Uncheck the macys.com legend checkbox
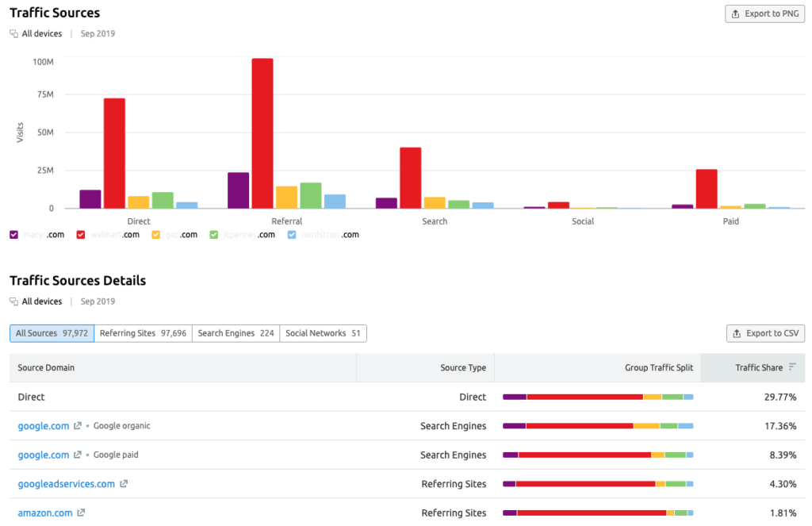Viewport: 812px width, 526px height. pos(13,234)
